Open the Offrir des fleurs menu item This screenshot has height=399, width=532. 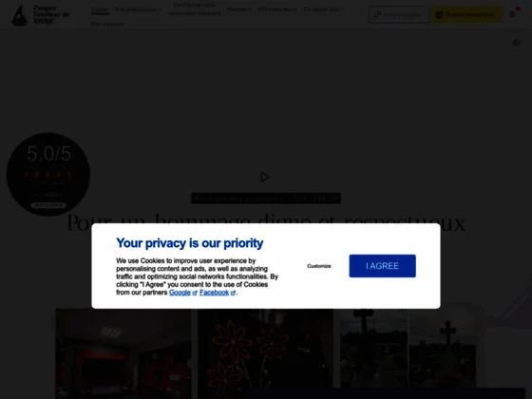pyautogui.click(x=276, y=9)
